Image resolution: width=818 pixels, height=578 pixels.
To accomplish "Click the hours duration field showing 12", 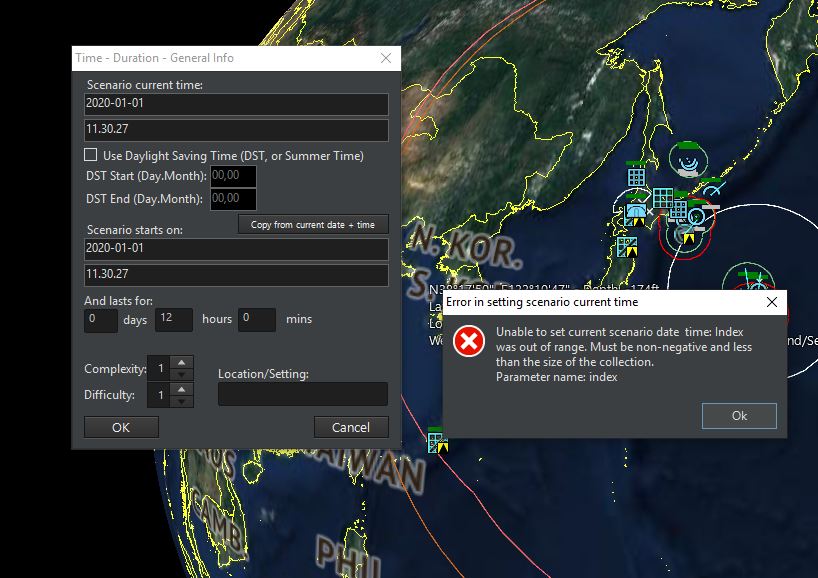I will point(174,320).
